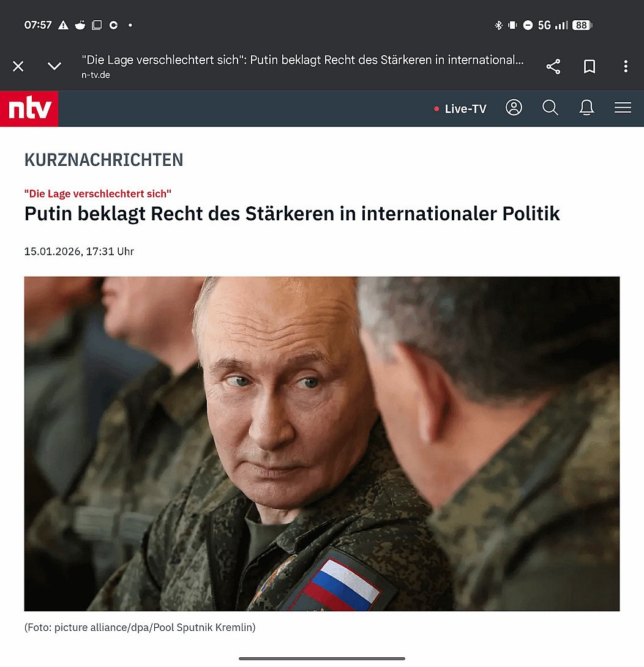Image resolution: width=644 pixels, height=667 pixels.
Task: Tap the page title in browser bar
Action: (302, 60)
